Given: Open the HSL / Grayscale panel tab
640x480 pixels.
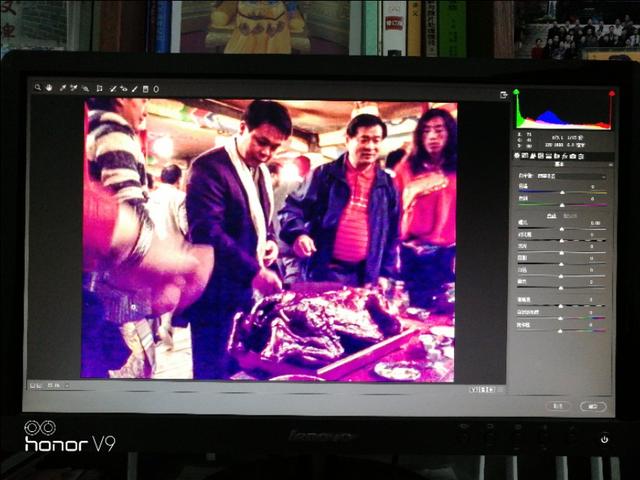Looking at the screenshot, I should [541, 156].
